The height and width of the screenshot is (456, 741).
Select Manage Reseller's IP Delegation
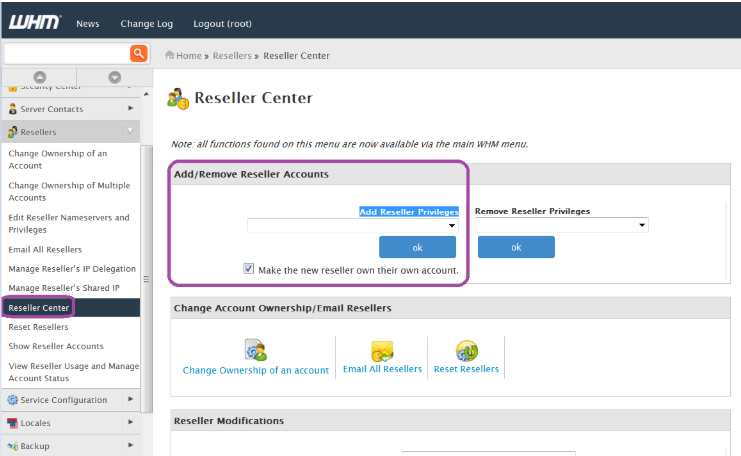click(72, 269)
